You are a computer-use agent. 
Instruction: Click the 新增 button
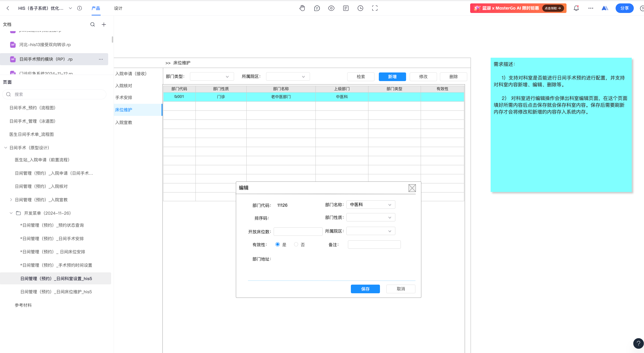392,77
